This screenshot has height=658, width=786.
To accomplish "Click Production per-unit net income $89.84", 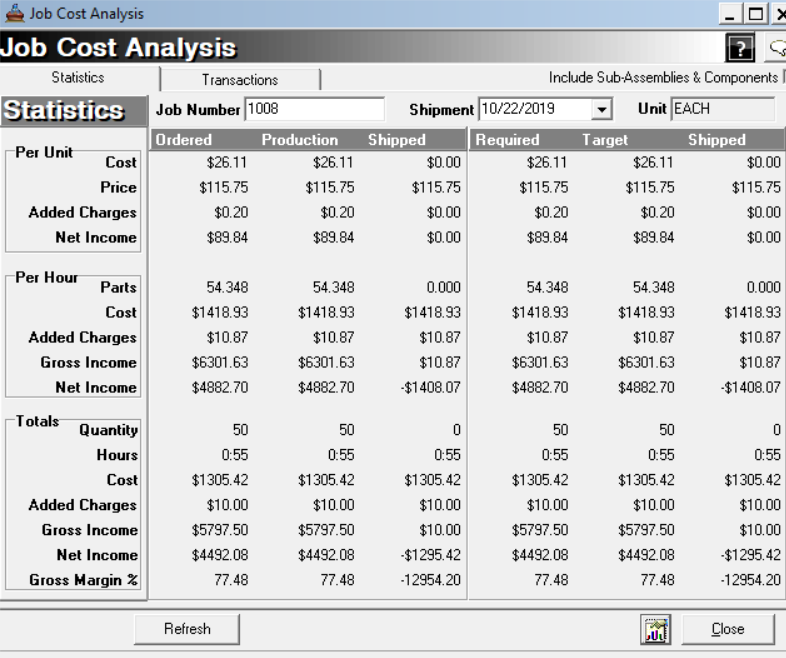I will 333,237.
